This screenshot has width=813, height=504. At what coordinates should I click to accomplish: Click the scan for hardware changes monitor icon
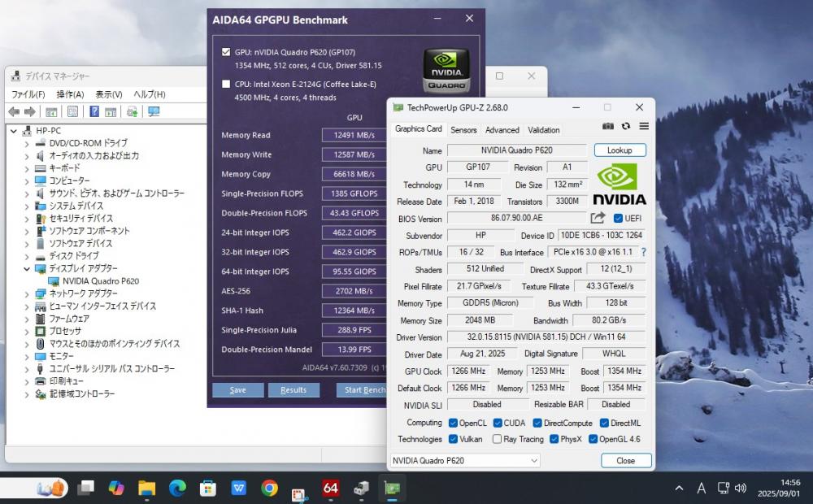pos(154,111)
